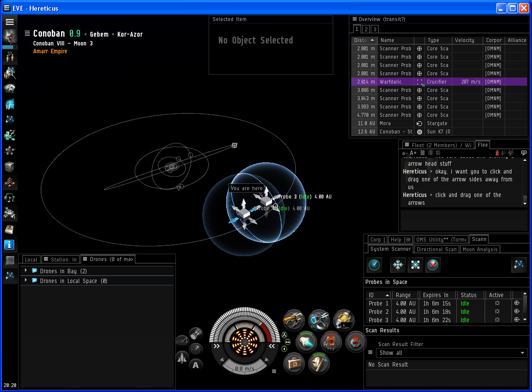Toggle the autopilot A button
The image size is (532, 392).
pyautogui.click(x=196, y=365)
